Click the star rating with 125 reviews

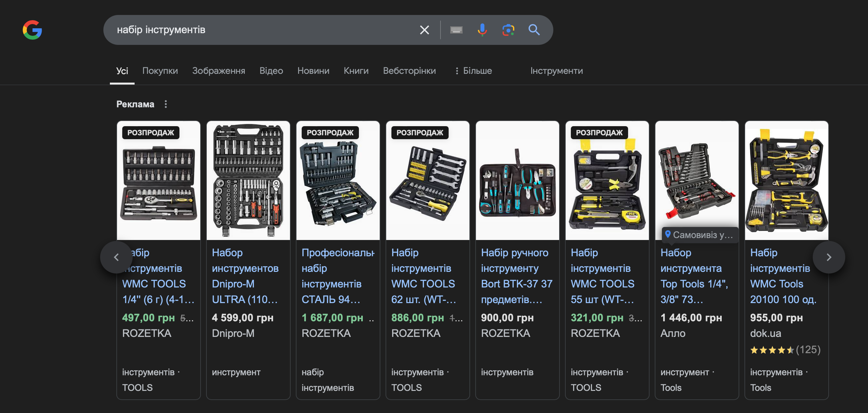(x=785, y=350)
